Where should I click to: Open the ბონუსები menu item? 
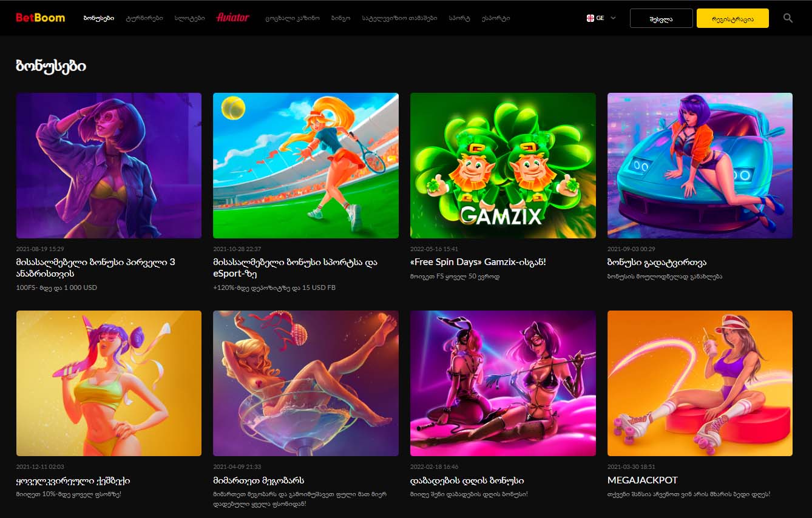(x=98, y=18)
